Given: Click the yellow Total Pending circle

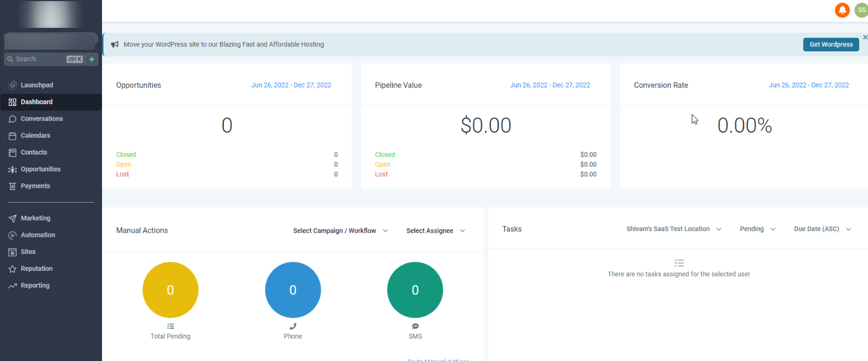Looking at the screenshot, I should (x=170, y=290).
